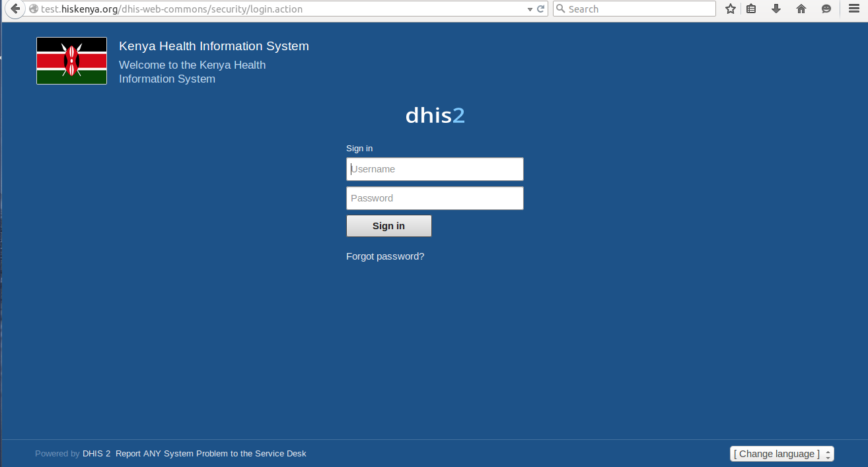Bookmark this page with the star icon
The width and height of the screenshot is (868, 467).
[730, 9]
